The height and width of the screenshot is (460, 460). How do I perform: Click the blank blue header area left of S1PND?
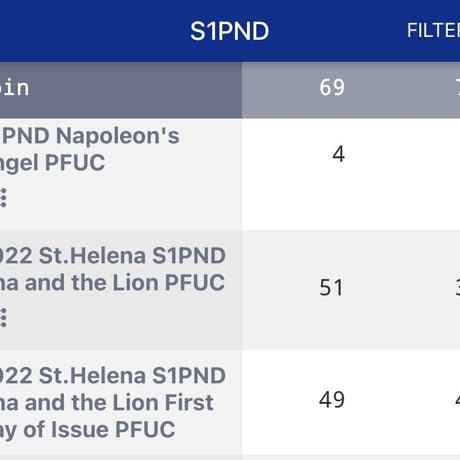[93, 31]
